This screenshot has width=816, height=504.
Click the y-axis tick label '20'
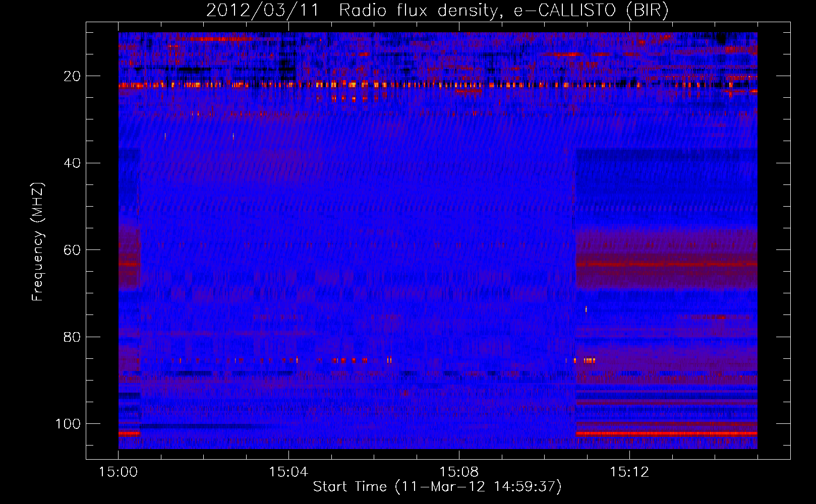(x=72, y=76)
